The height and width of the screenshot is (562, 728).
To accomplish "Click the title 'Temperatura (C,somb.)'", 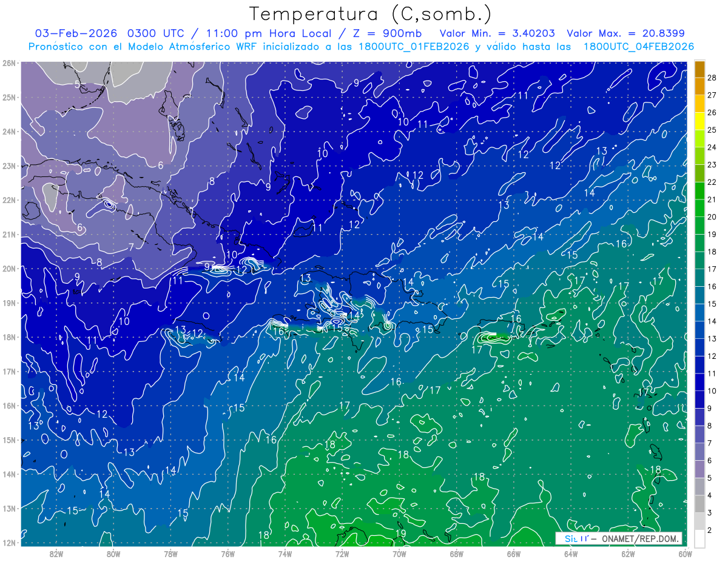I will pyautogui.click(x=371, y=14).
